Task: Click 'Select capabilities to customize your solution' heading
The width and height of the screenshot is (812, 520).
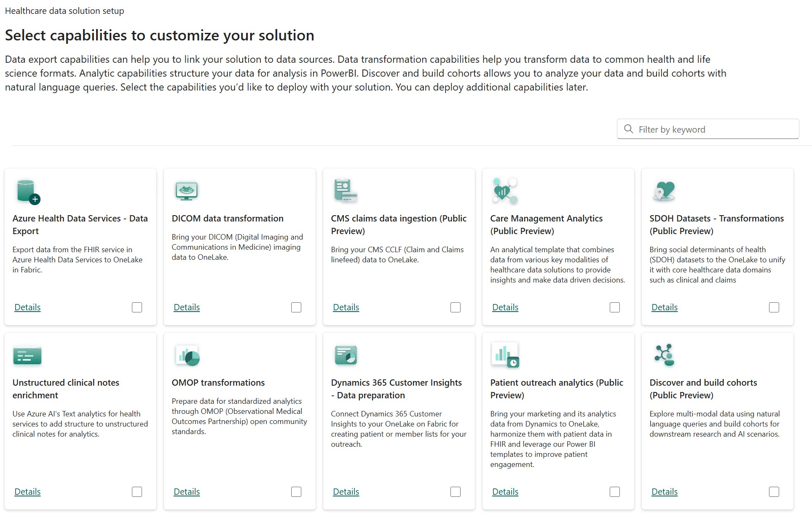Action: pyautogui.click(x=160, y=35)
